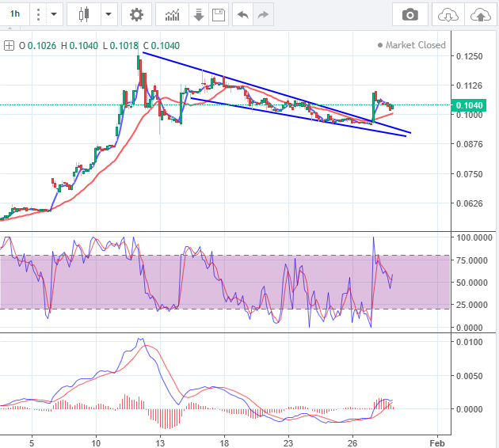Click the open value O 0.1026
Screen dimensions: 499x448
(x=37, y=46)
